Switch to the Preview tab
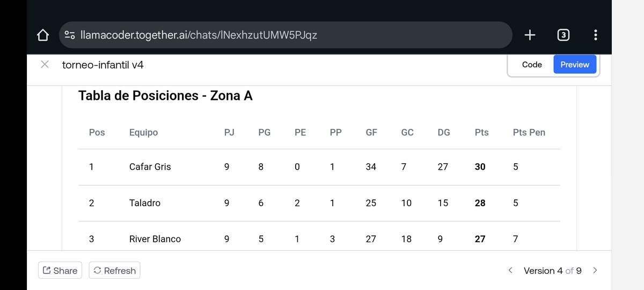Screen dimensions: 644x290 (x=575, y=64)
